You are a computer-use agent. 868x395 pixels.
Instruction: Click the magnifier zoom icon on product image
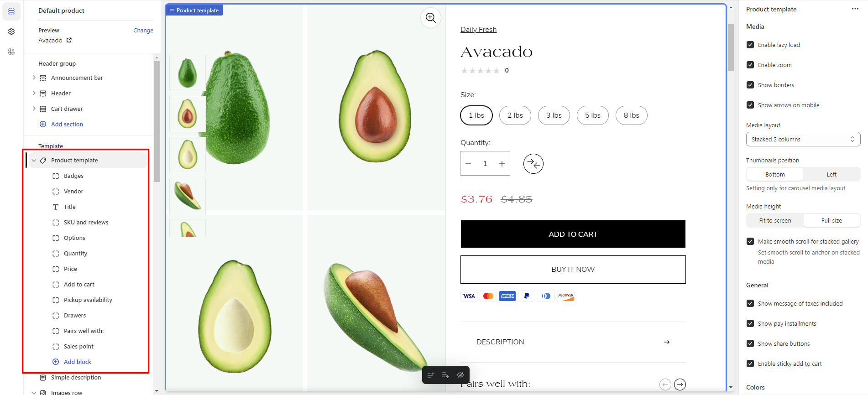click(430, 18)
